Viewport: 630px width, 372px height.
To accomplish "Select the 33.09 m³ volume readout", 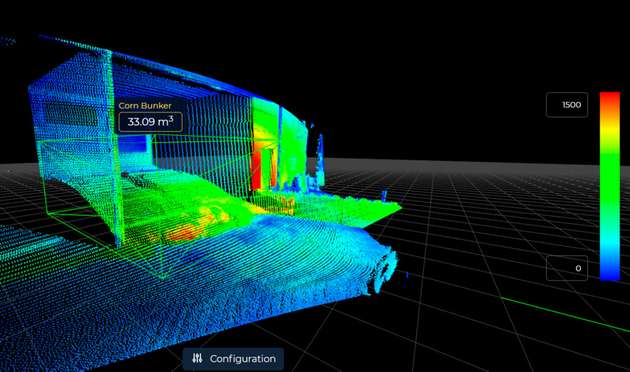I will (151, 122).
